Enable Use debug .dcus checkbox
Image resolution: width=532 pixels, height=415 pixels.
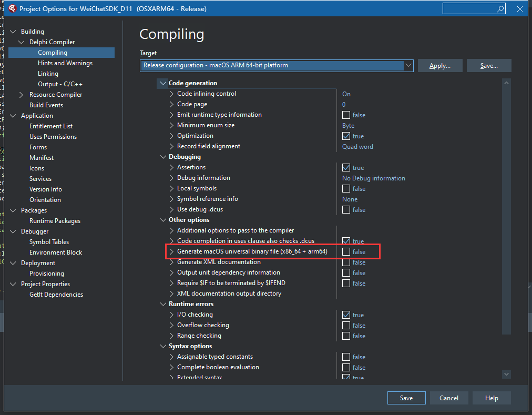click(346, 209)
